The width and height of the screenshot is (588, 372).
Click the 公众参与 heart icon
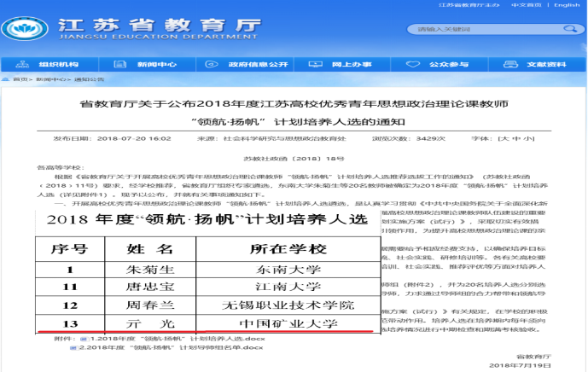(x=413, y=64)
